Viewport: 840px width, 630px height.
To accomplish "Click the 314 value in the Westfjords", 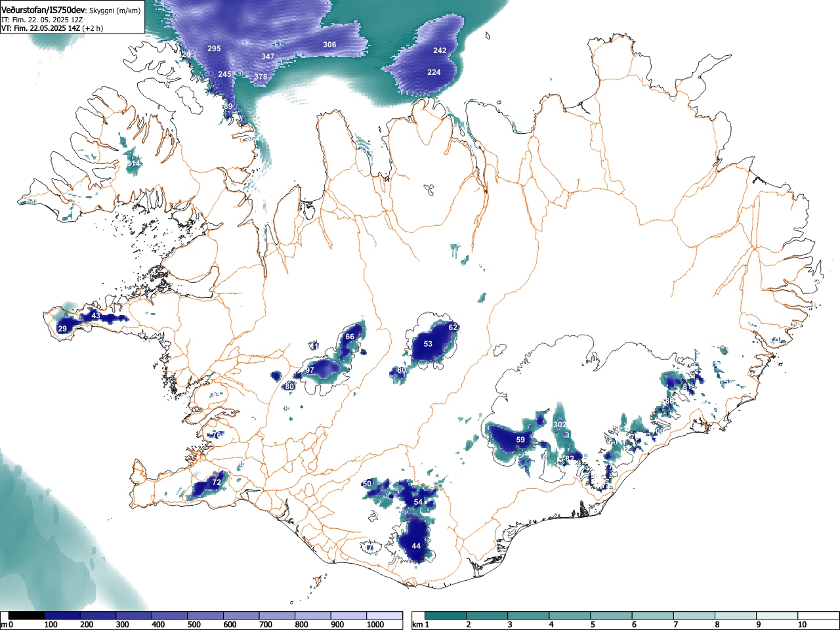I will pos(133,163).
